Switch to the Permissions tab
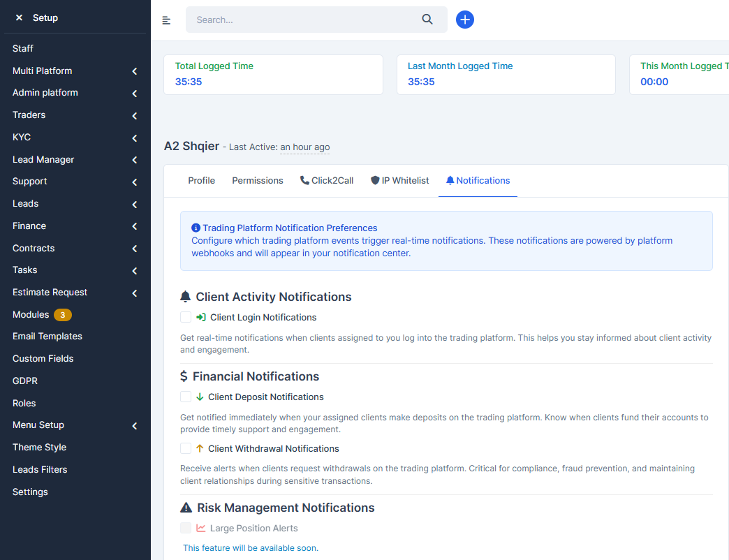Screen dimensions: 729x560 coord(258,180)
